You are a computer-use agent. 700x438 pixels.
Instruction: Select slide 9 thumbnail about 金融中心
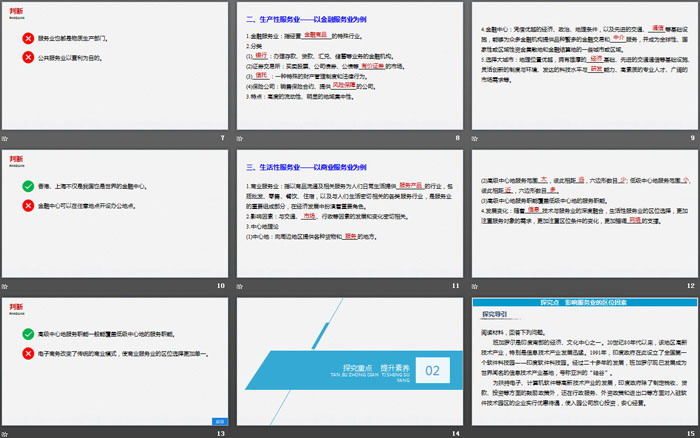pos(585,66)
